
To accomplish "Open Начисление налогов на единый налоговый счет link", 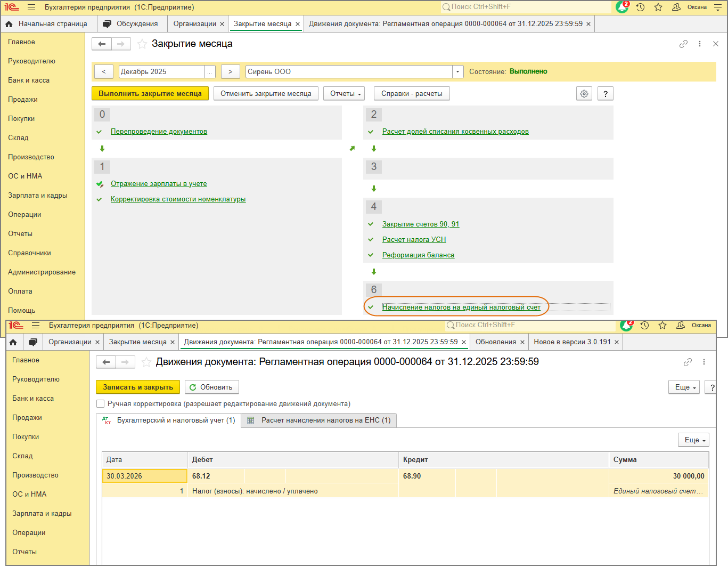I will coord(461,307).
